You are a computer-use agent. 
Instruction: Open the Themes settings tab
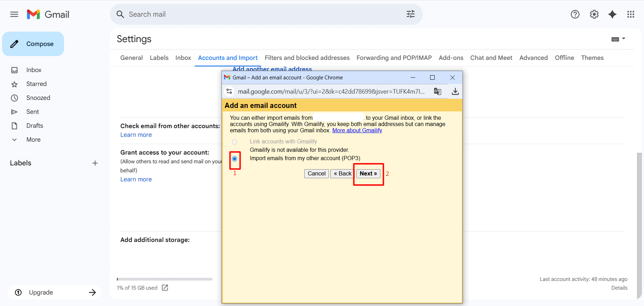[592, 58]
